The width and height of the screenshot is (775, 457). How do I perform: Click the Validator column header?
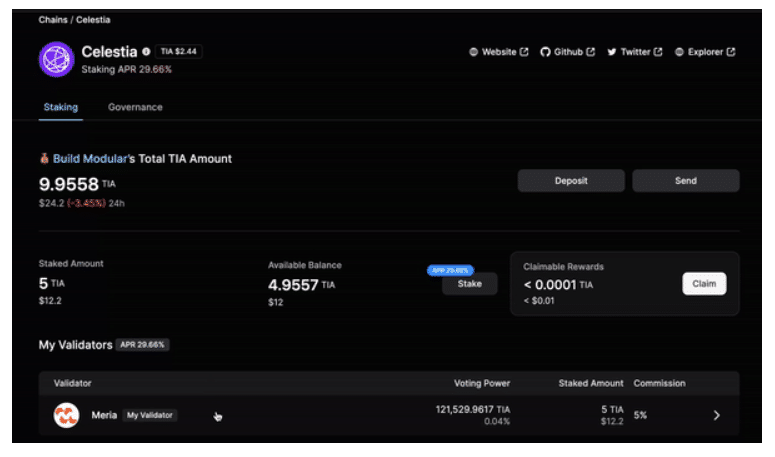tap(72, 383)
